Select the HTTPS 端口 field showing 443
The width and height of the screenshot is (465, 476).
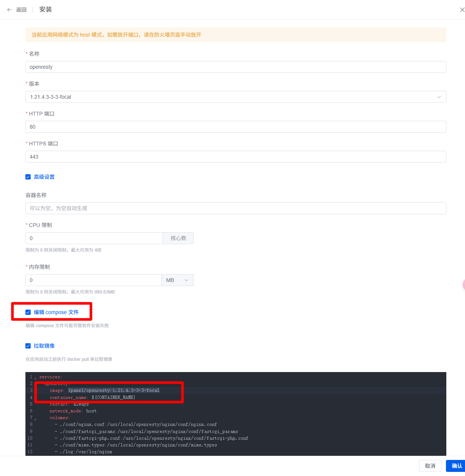tap(235, 157)
